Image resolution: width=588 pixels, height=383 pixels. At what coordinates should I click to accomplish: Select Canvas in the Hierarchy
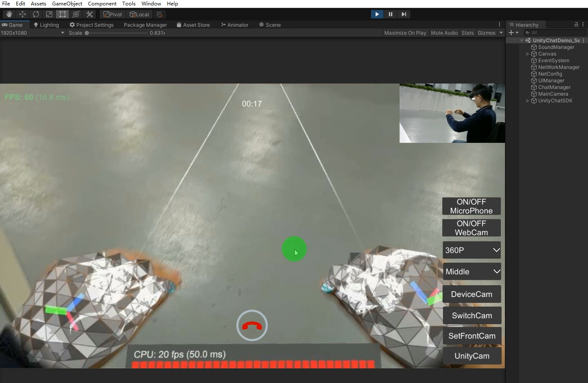[547, 54]
